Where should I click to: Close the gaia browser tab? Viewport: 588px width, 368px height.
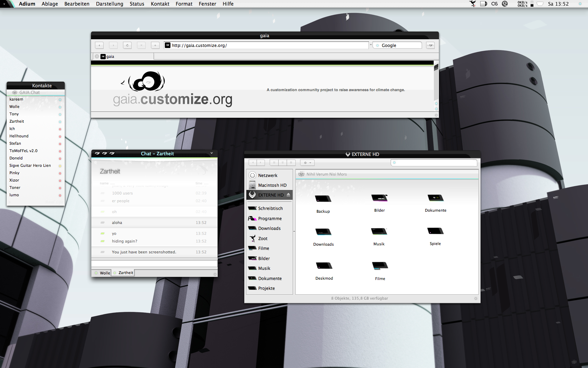(x=97, y=56)
